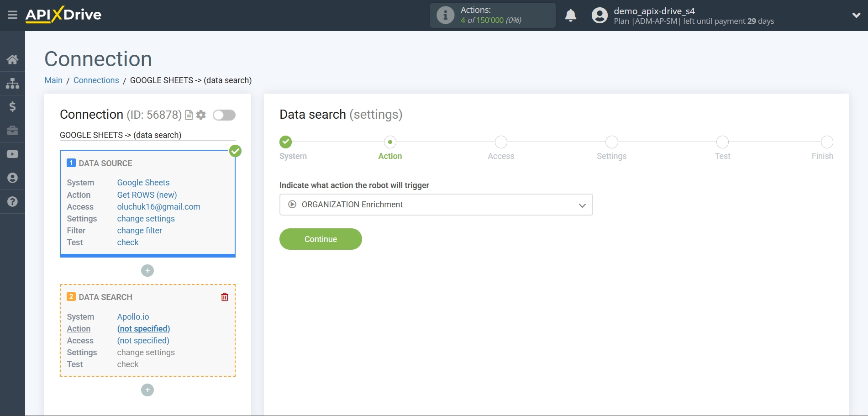The width and height of the screenshot is (868, 416).
Task: Toggle the connection on/off switch
Action: click(x=224, y=115)
